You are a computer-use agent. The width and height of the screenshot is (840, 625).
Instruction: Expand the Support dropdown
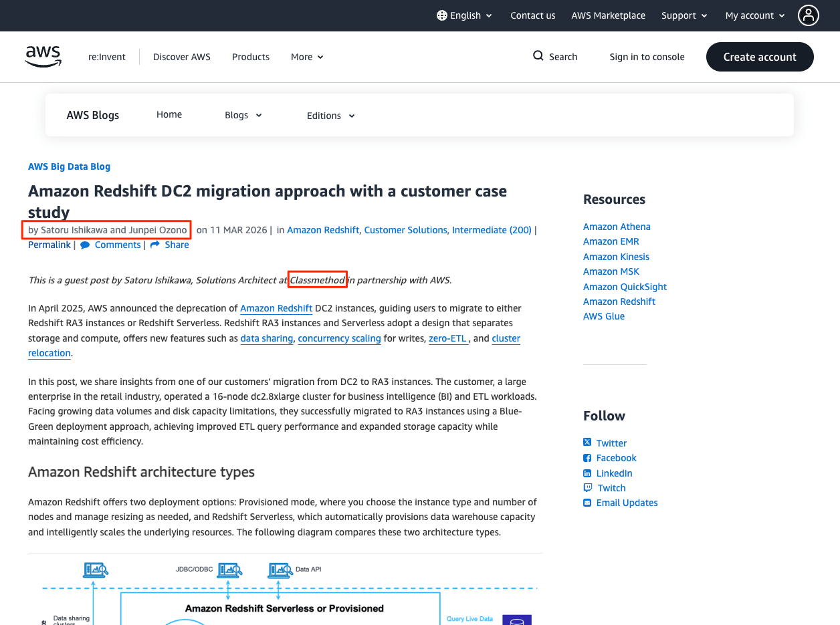click(685, 15)
